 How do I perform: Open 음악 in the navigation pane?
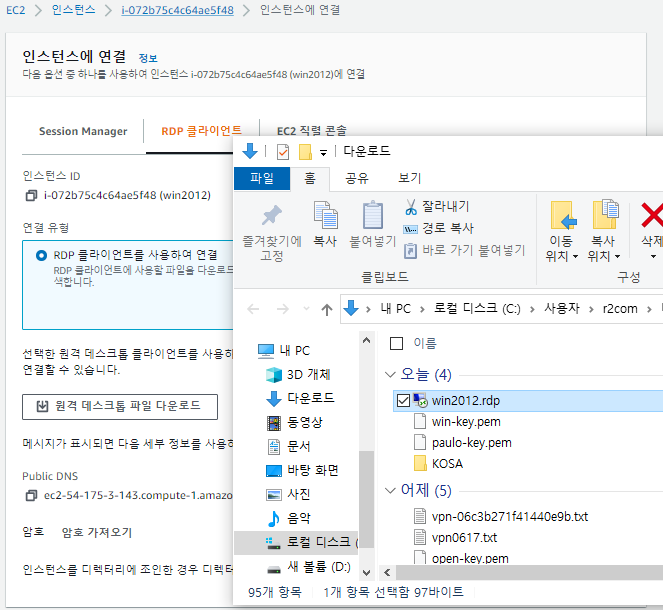pos(289,518)
